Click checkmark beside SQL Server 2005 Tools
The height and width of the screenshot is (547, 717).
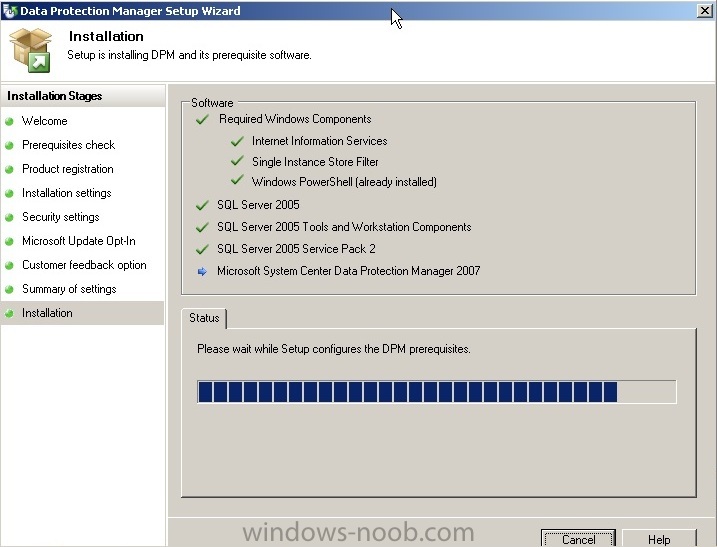click(x=202, y=227)
